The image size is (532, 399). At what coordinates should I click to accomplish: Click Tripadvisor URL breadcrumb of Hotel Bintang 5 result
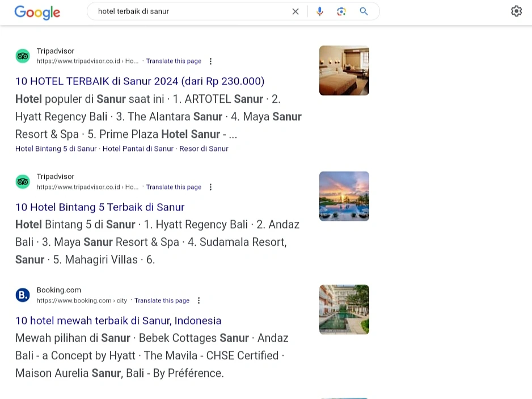[87, 187]
